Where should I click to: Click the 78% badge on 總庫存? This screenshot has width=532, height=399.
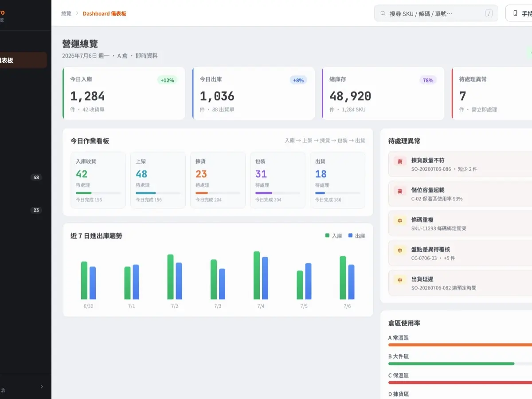[x=428, y=80]
